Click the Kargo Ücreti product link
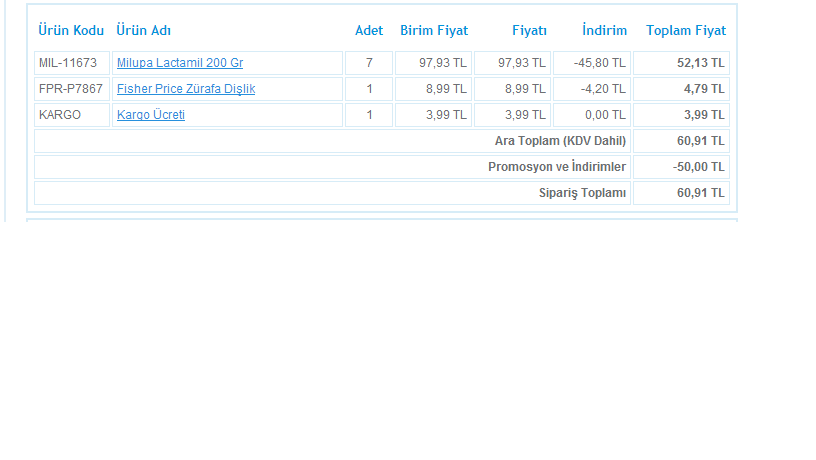Screen dimensions: 816x460 point(151,115)
